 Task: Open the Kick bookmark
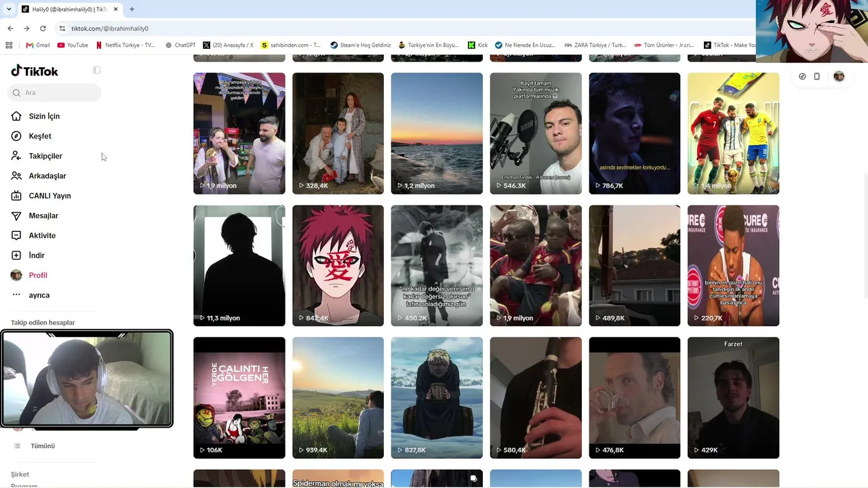(x=478, y=45)
